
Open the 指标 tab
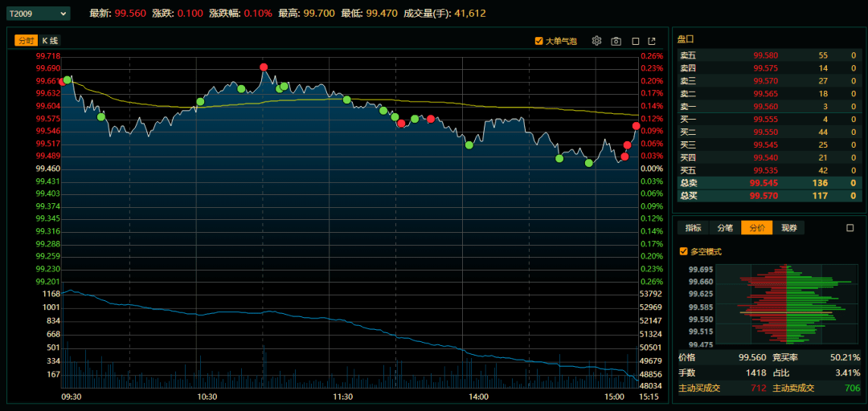click(693, 228)
